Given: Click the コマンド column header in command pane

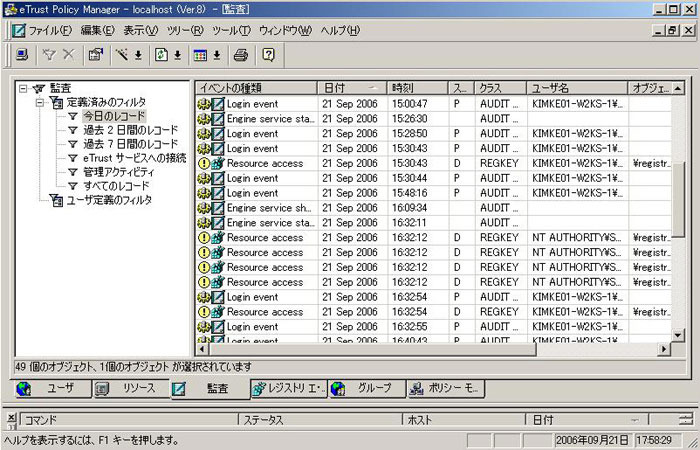Looking at the screenshot, I should click(x=129, y=420).
